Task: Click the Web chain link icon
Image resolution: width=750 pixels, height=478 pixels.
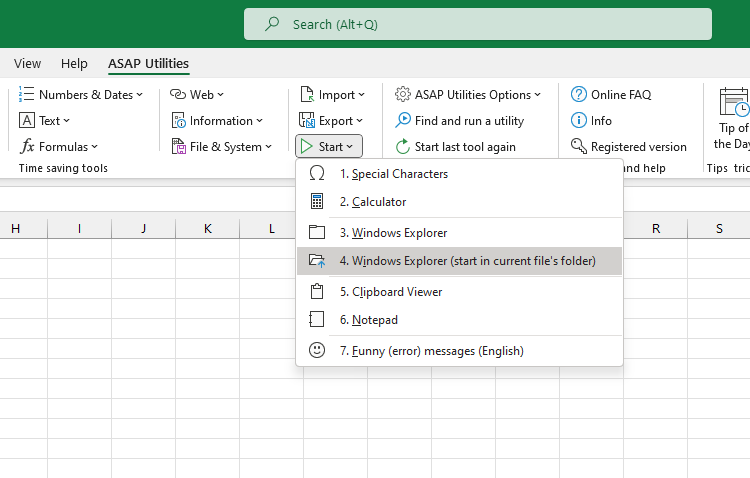Action: click(178, 94)
